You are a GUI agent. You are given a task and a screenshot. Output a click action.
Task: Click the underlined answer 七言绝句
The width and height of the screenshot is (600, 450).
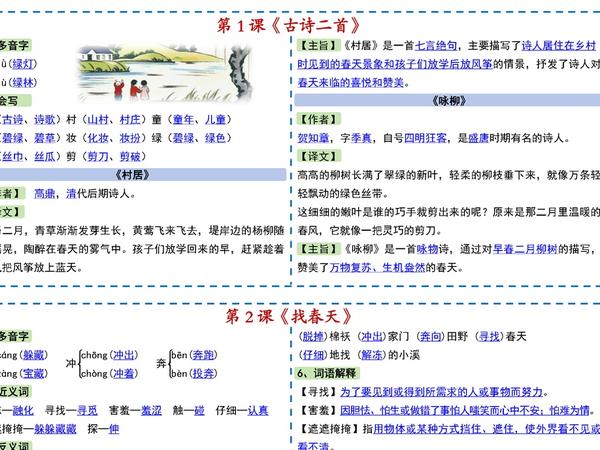(436, 46)
